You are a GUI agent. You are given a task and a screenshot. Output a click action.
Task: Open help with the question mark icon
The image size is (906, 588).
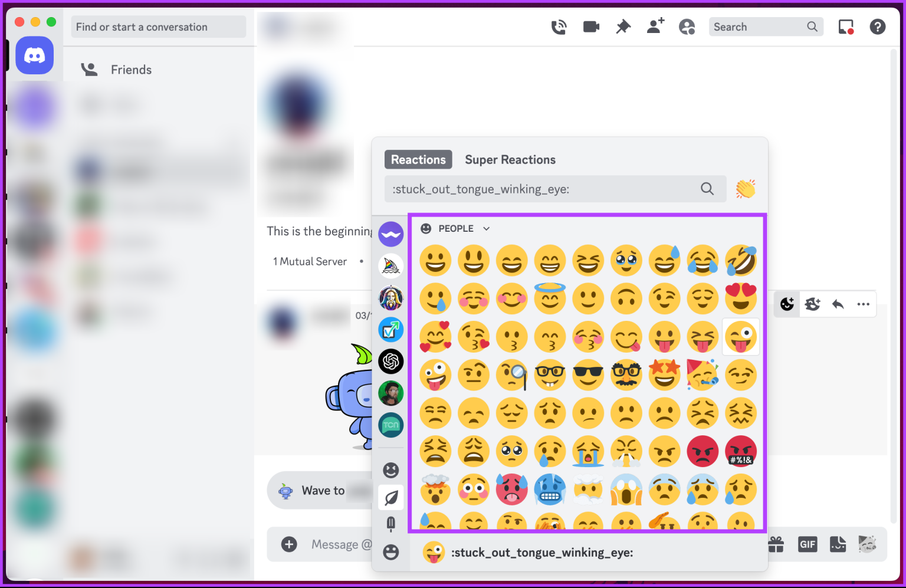click(878, 27)
